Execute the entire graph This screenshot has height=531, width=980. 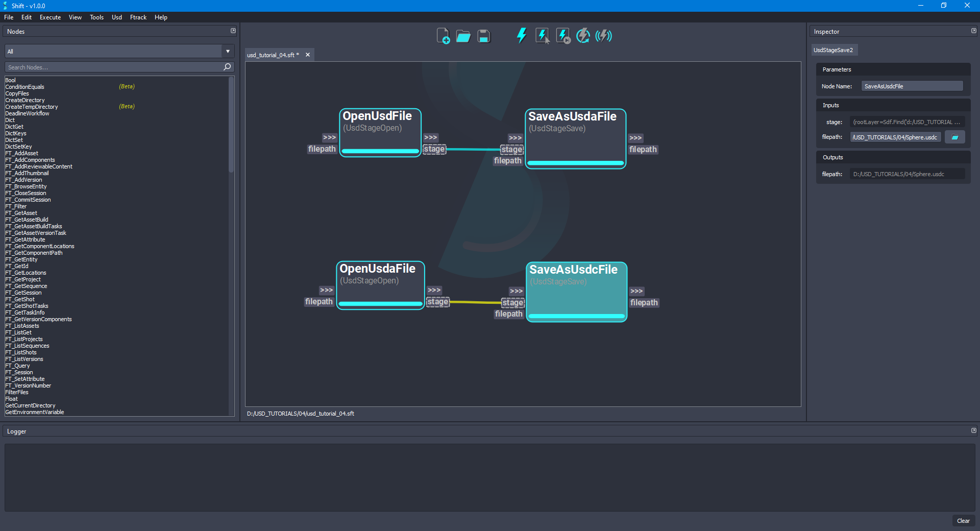pos(521,36)
